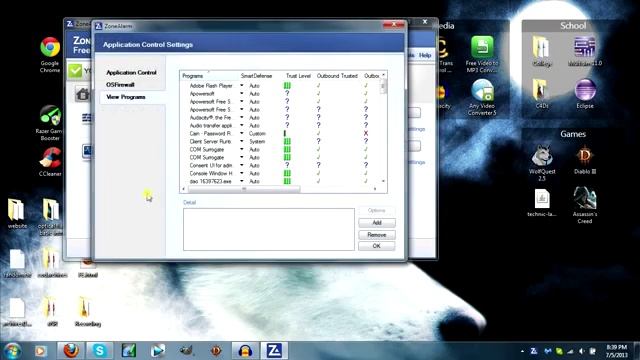Open SmartDefense dropdown for Console Window H.
This screenshot has width=640, height=360.
click(x=242, y=173)
